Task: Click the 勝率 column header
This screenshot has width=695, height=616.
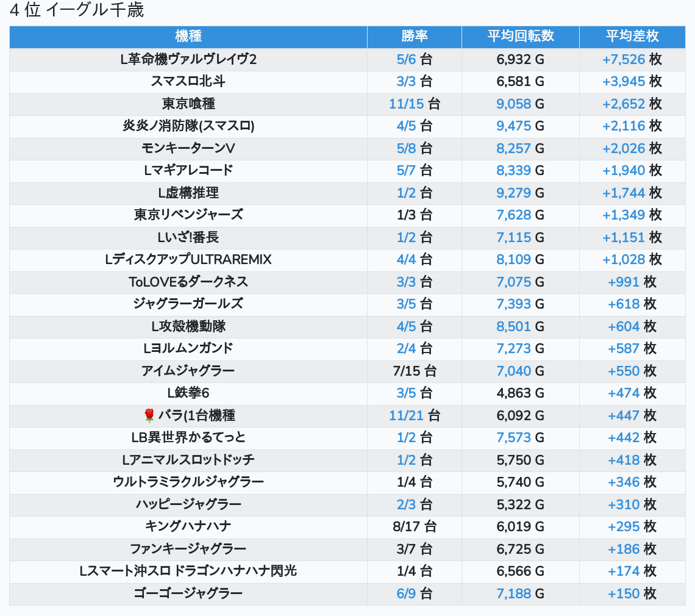Action: pyautogui.click(x=415, y=37)
